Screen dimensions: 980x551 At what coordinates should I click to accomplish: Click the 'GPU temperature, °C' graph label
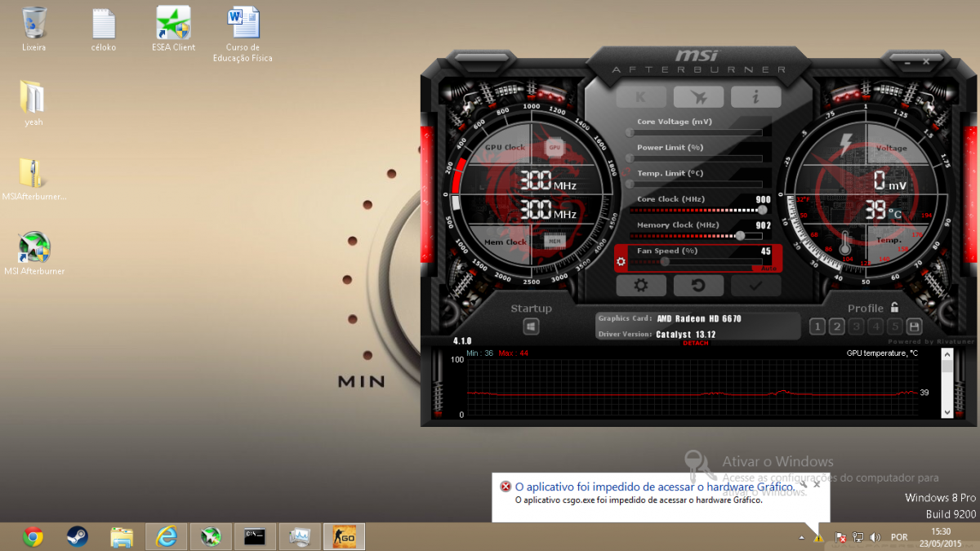coord(882,353)
